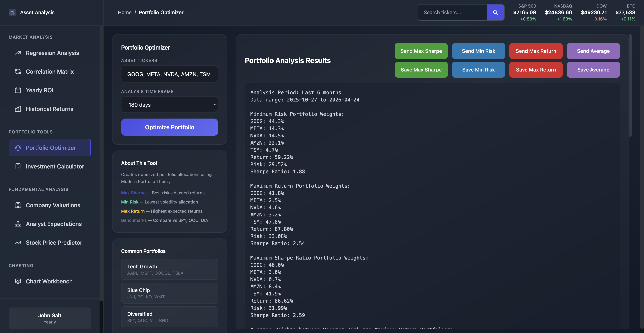Click the Min Risk description label
644x333 pixels.
tap(130, 202)
